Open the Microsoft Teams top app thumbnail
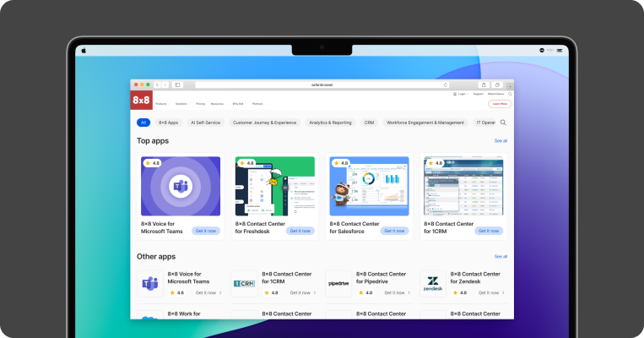The height and width of the screenshot is (338, 644). click(181, 186)
